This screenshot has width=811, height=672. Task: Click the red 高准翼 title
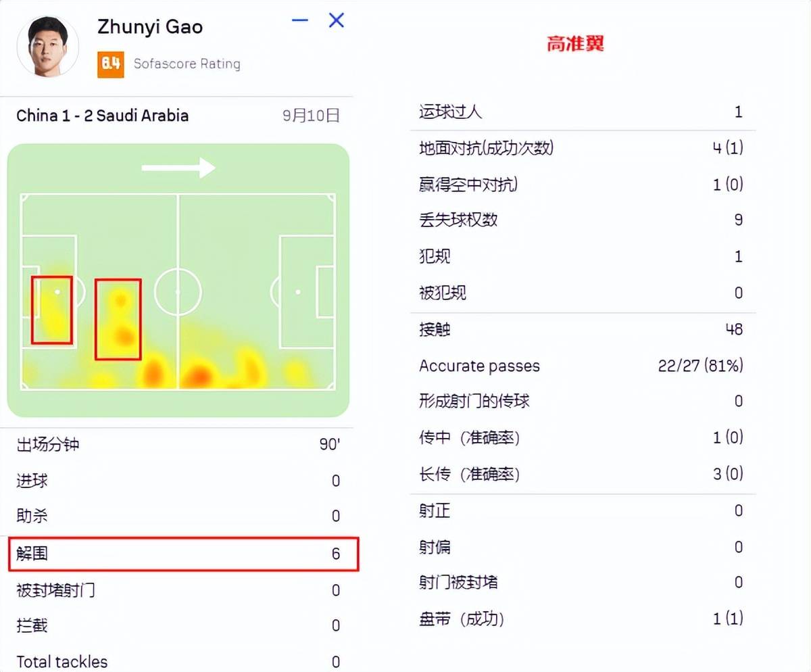(x=575, y=44)
